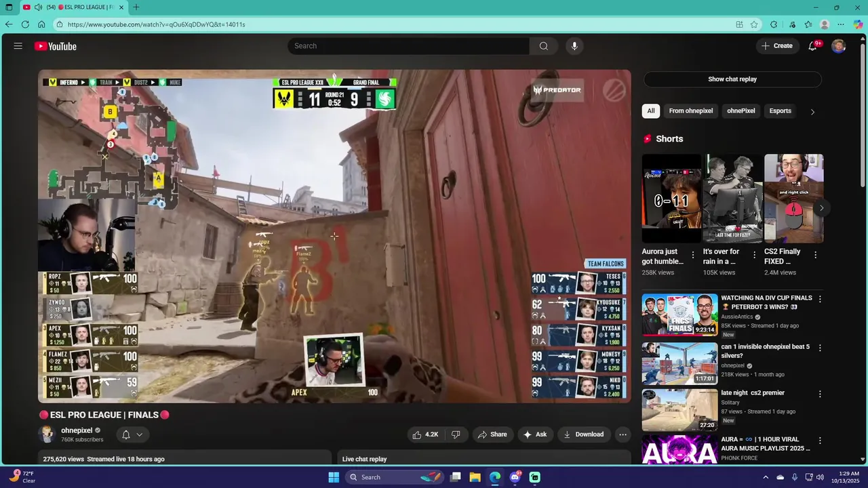868x488 pixels.
Task: Open options for the rain short
Action: point(754,255)
